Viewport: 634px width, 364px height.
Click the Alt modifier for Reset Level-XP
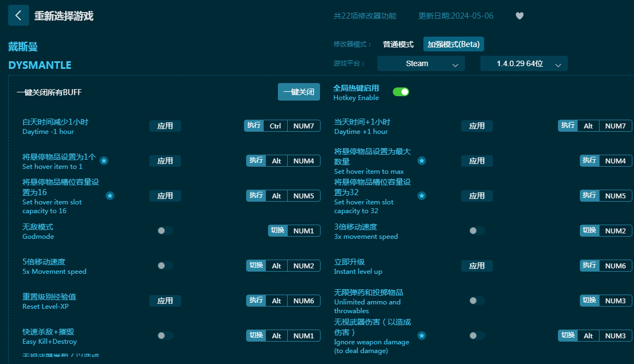(277, 301)
